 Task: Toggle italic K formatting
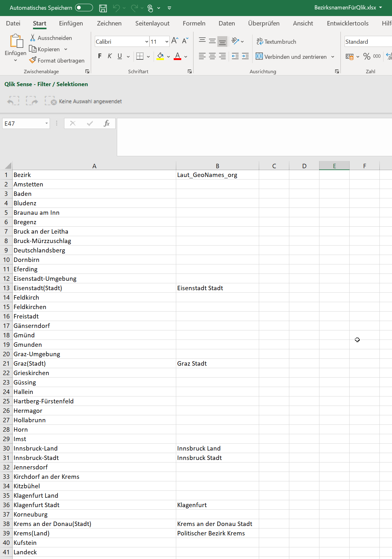[x=110, y=56]
